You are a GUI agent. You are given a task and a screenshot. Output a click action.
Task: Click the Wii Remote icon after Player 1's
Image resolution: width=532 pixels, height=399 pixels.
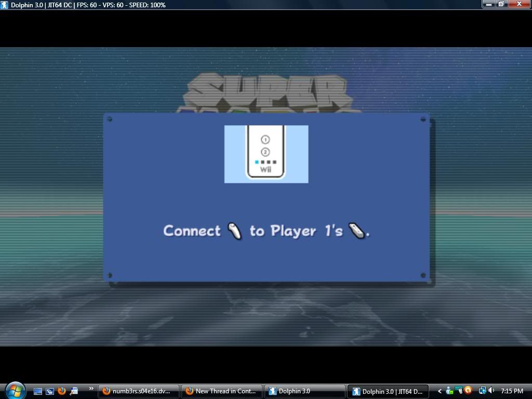point(357,231)
